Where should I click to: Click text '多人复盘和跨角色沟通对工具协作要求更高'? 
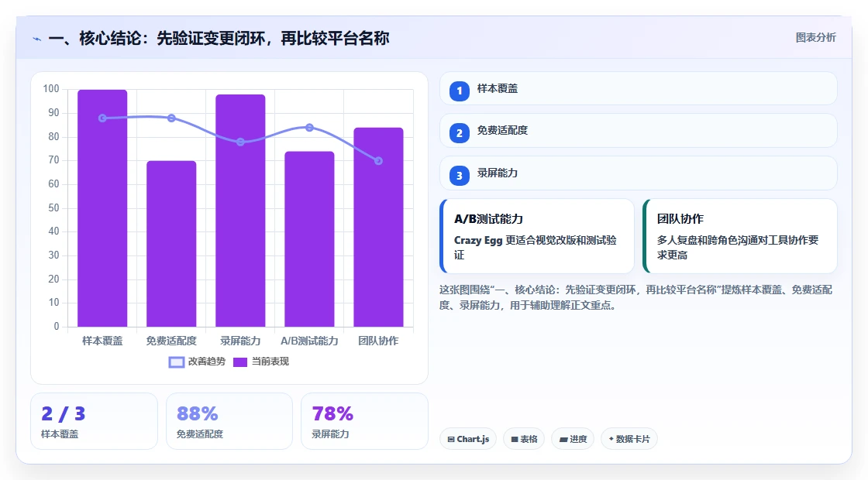click(737, 247)
